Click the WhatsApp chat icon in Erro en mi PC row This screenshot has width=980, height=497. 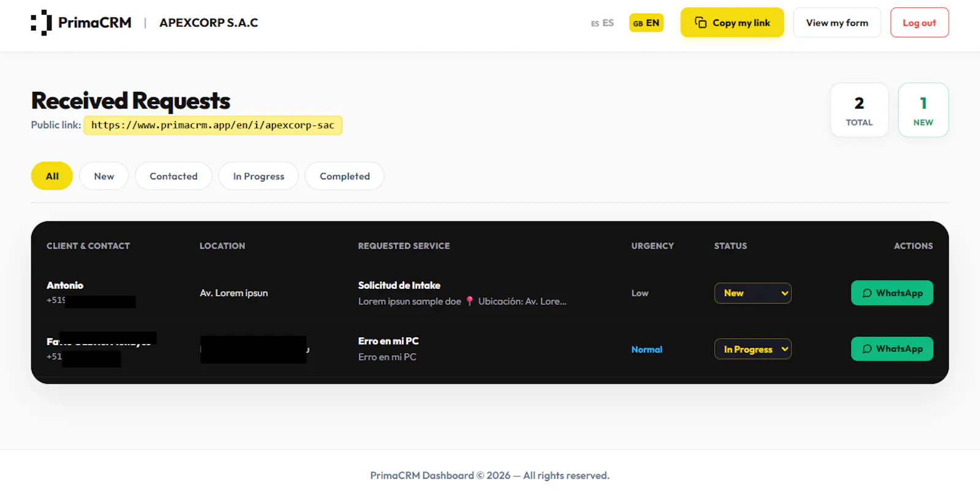[x=867, y=349]
